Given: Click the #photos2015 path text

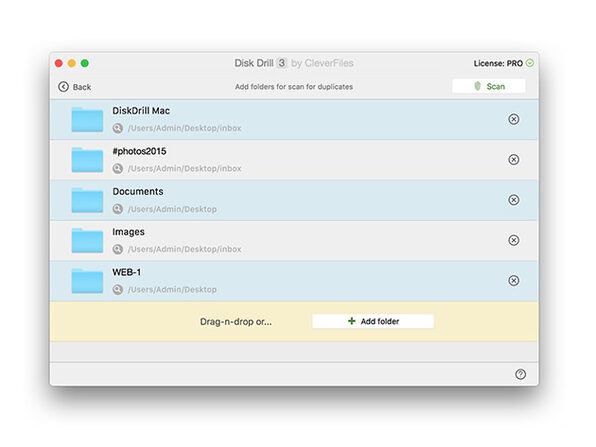Looking at the screenshot, I should click(185, 168).
